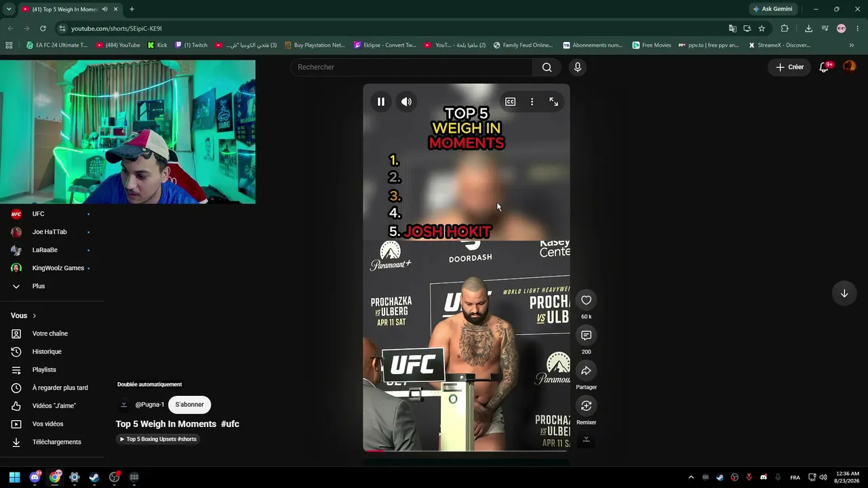Like the Short with the heart icon
868x488 pixels.
click(x=587, y=300)
